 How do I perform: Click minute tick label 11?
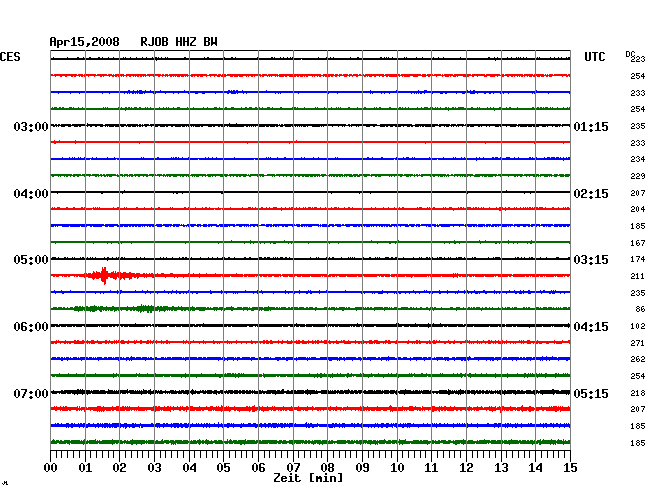click(431, 468)
